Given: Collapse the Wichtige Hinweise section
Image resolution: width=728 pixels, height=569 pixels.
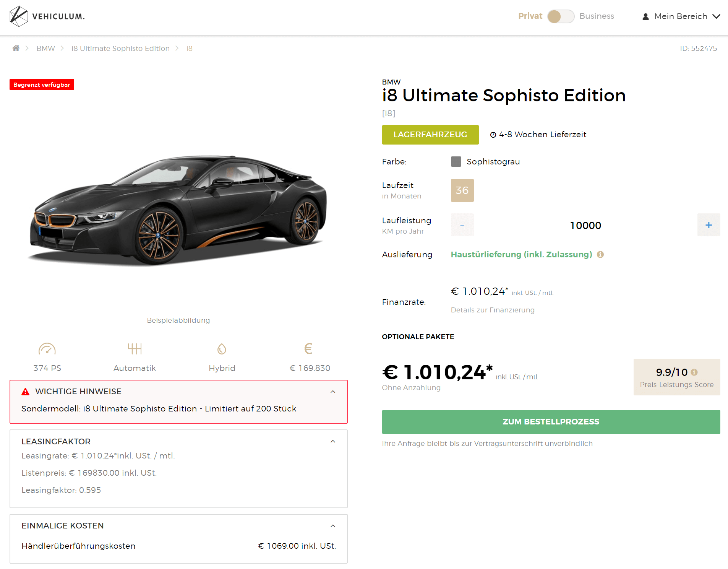Looking at the screenshot, I should click(333, 392).
